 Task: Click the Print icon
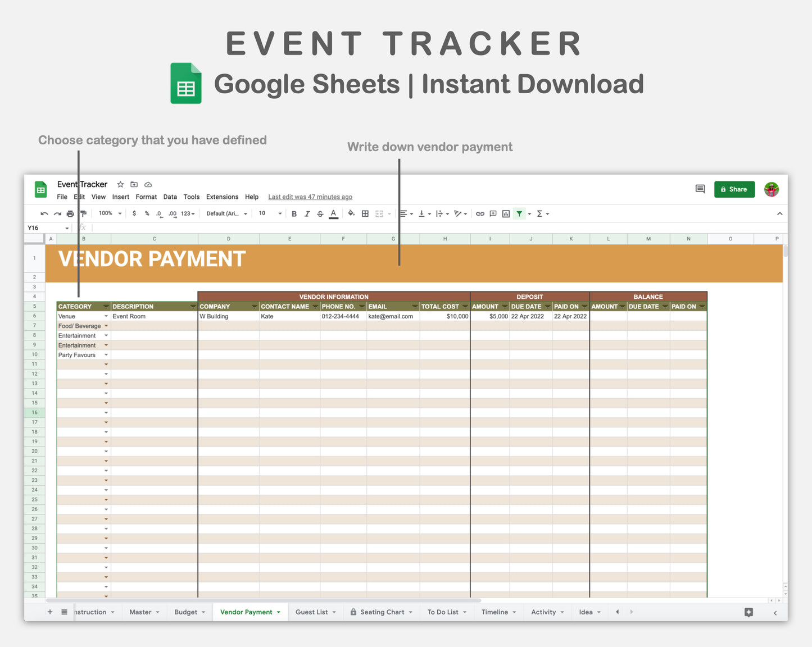[70, 213]
